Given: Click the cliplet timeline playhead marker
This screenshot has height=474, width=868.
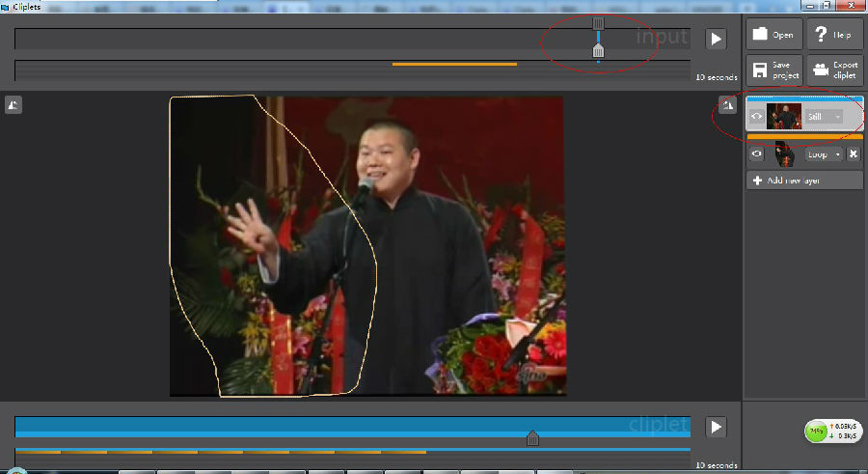Looking at the screenshot, I should point(532,438).
